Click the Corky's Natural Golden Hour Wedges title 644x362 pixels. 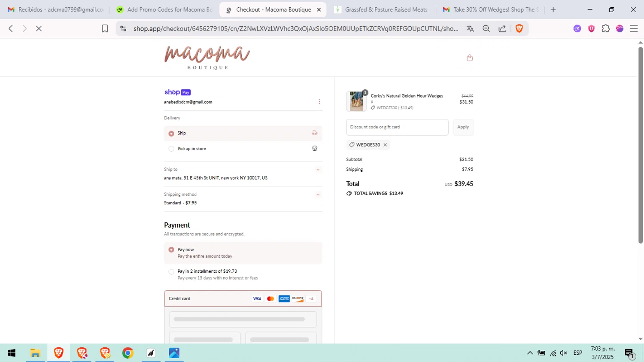407,96
